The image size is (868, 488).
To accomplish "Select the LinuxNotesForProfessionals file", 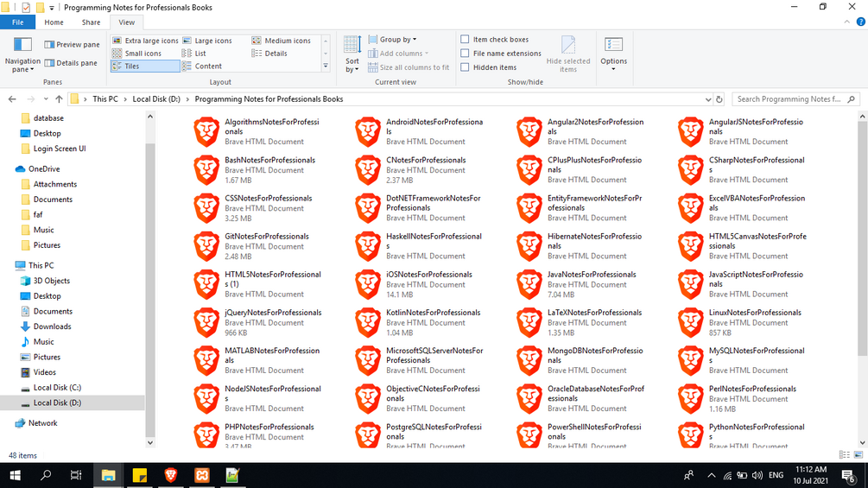I will (x=742, y=322).
